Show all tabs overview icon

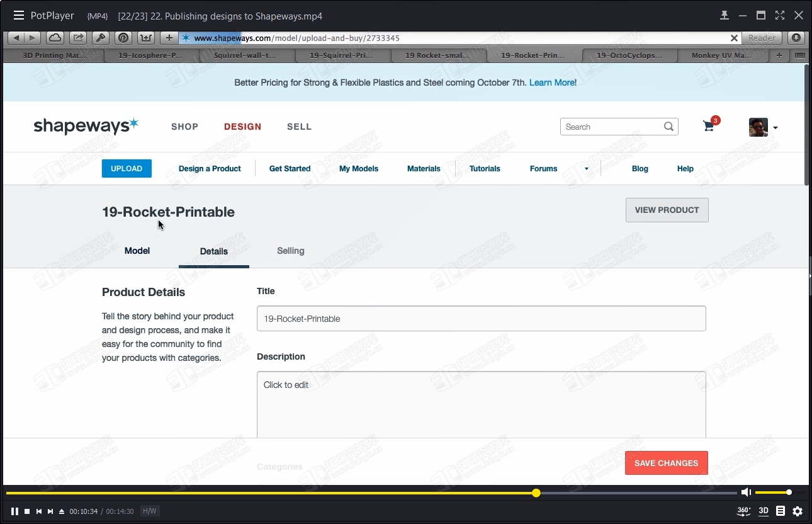800,55
